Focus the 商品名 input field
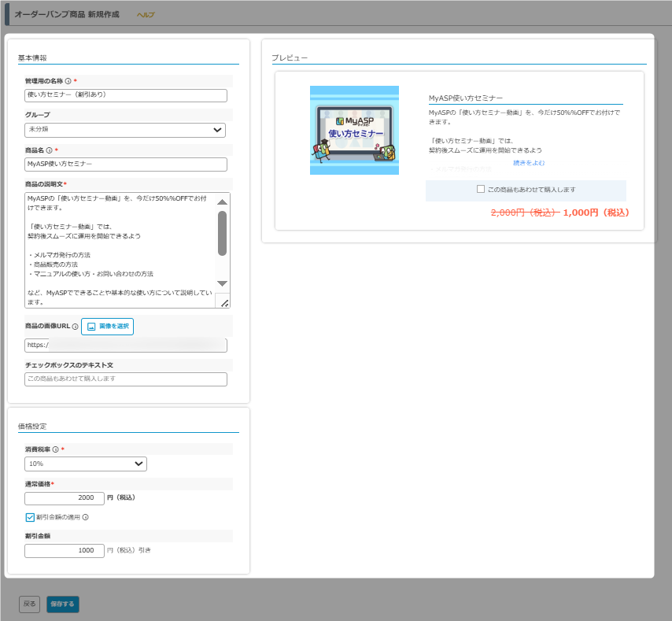This screenshot has height=621, width=672. [x=126, y=164]
